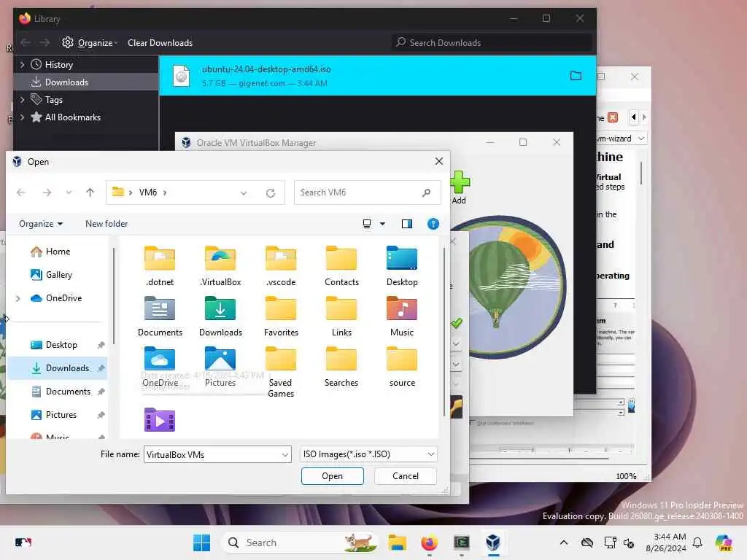Open the File name combo box dropdown
747x560 pixels.
pos(285,455)
